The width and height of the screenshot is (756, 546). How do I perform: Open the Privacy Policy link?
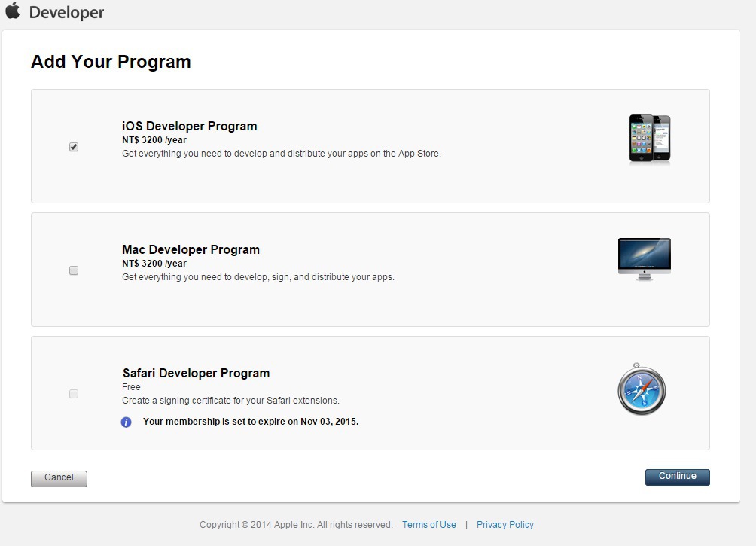(x=505, y=525)
